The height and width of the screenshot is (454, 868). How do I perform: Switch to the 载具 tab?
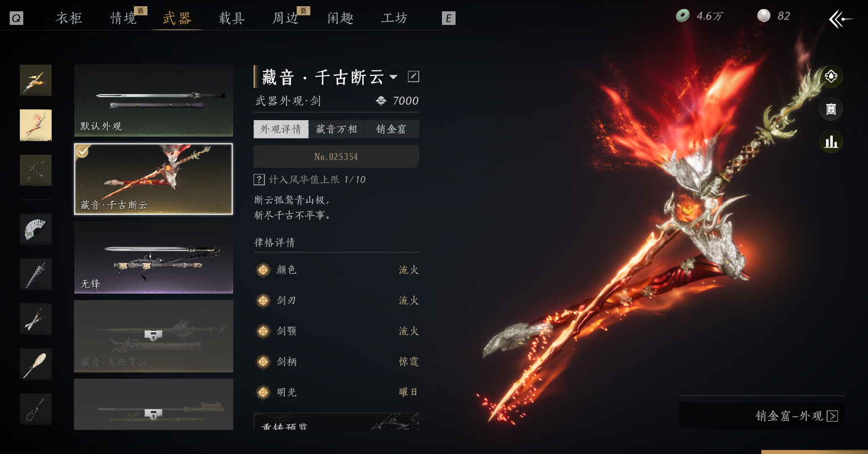[232, 18]
